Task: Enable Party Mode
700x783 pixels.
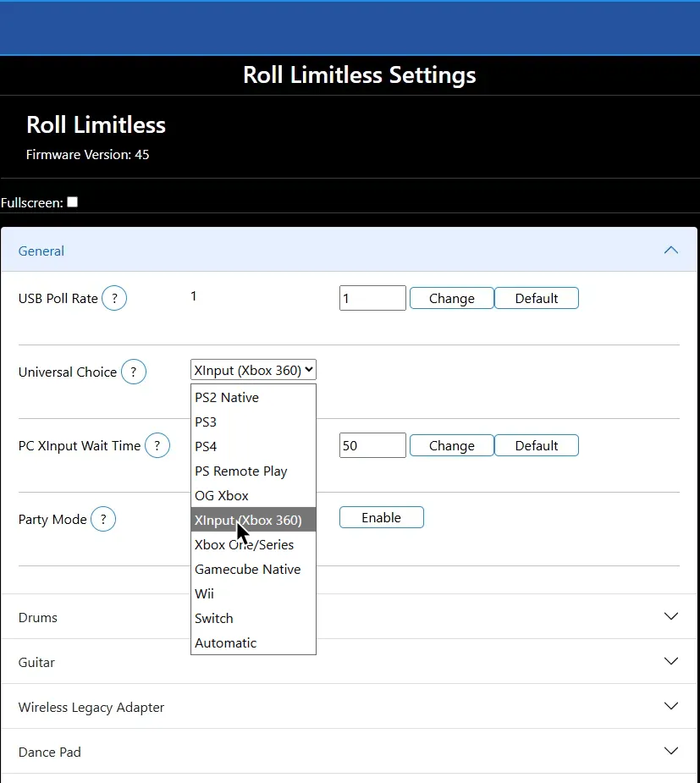Action: (381, 517)
